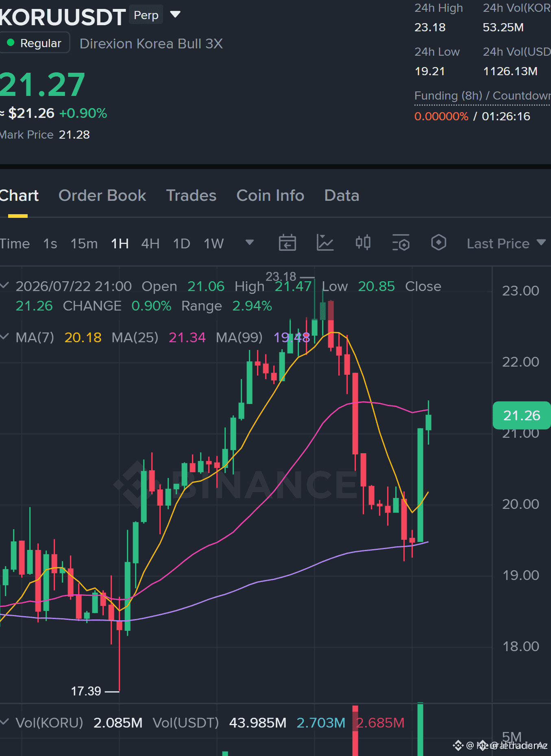Viewport: 551px width, 756px height.
Task: Switch chart to 15m interval
Action: pyautogui.click(x=84, y=243)
